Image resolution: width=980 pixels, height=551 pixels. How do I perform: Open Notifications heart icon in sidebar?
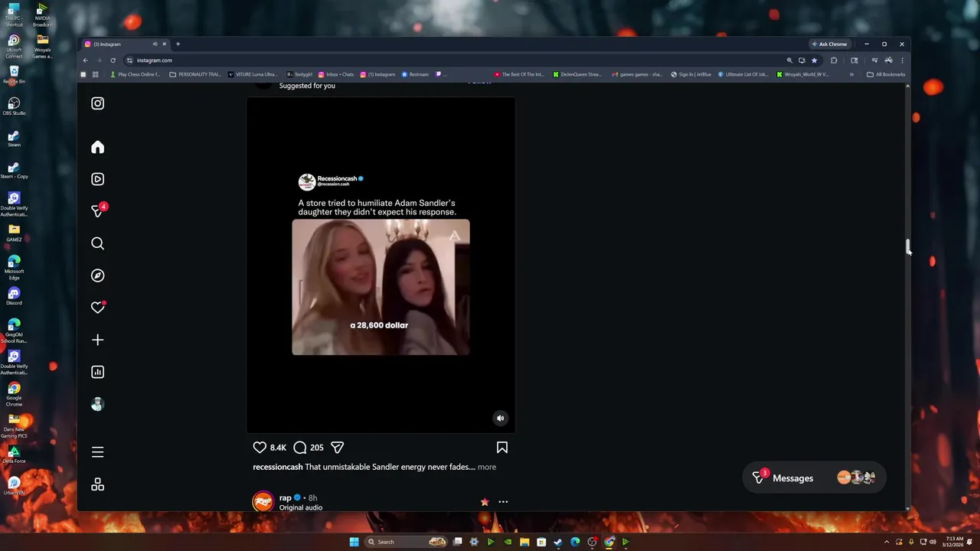[x=98, y=307]
